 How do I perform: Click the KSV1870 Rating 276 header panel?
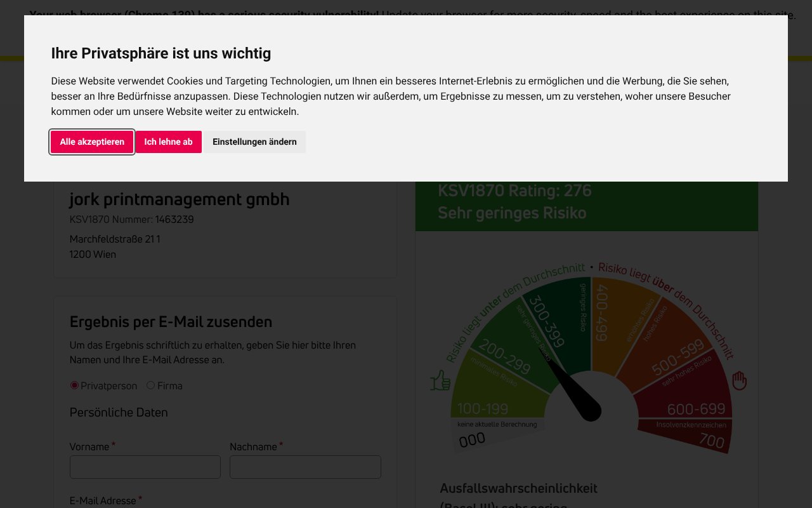(x=586, y=201)
